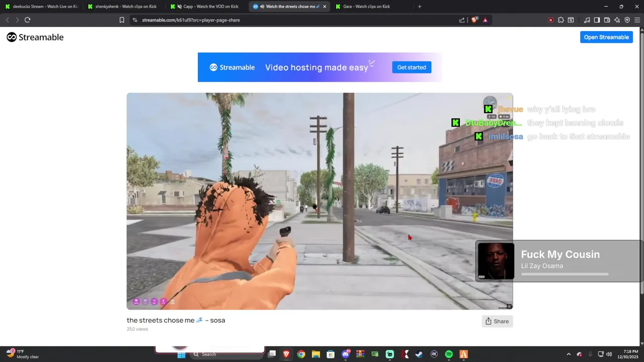This screenshot has width=644, height=362.
Task: Open Steam from the taskbar
Action: tap(419, 354)
